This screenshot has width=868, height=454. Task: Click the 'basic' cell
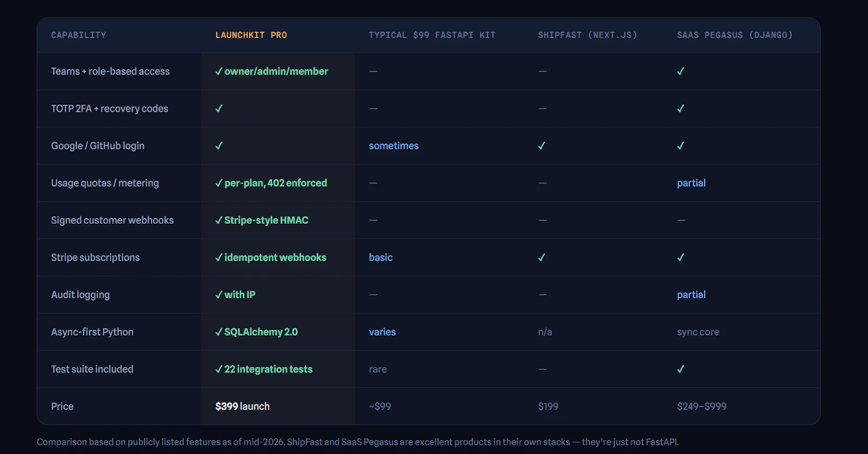(x=381, y=257)
